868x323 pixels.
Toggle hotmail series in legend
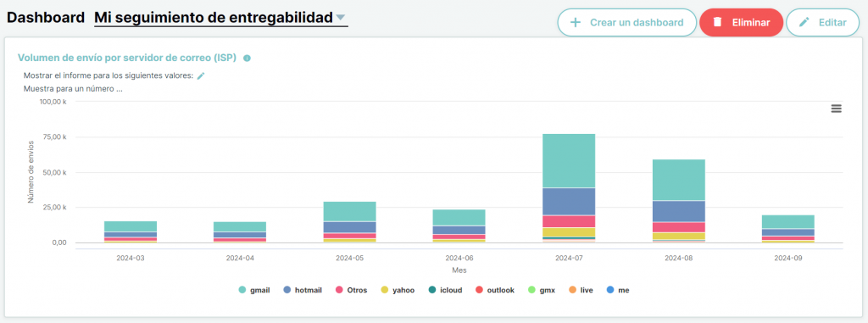point(303,290)
